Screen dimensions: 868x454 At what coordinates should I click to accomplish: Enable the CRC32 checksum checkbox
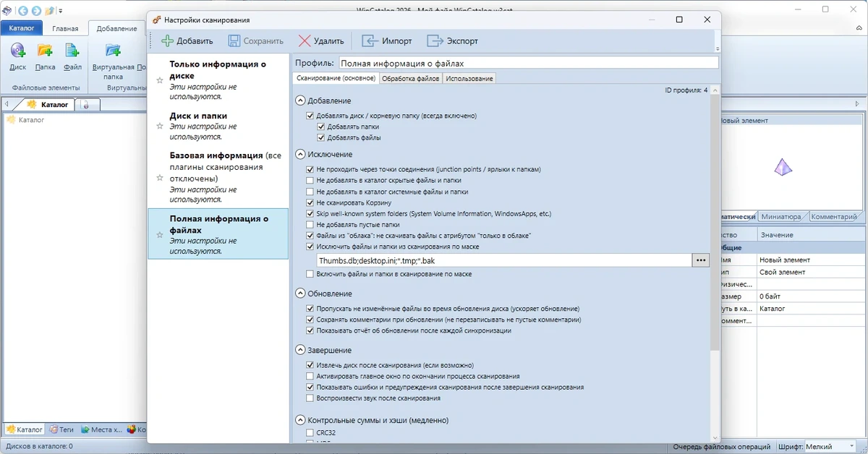310,432
